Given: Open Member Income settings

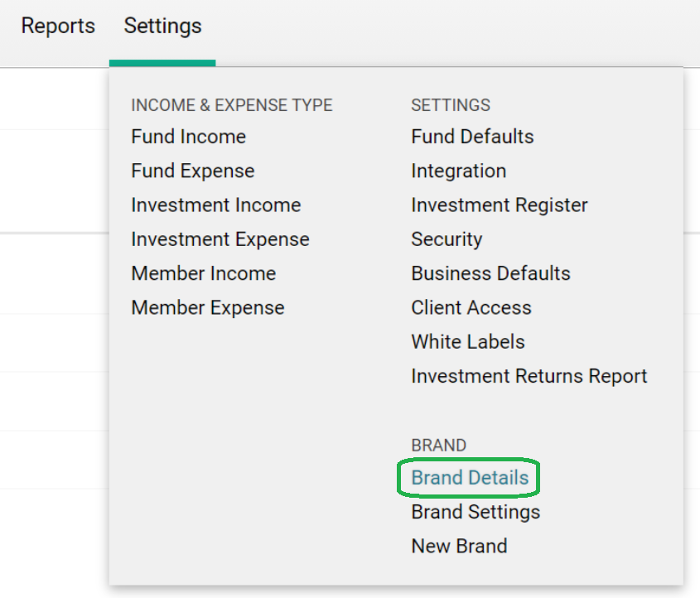Looking at the screenshot, I should pyautogui.click(x=203, y=273).
